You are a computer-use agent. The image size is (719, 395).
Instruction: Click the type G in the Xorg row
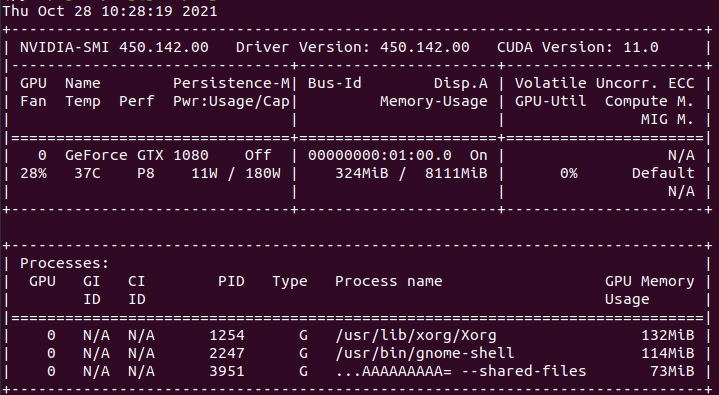pos(303,335)
